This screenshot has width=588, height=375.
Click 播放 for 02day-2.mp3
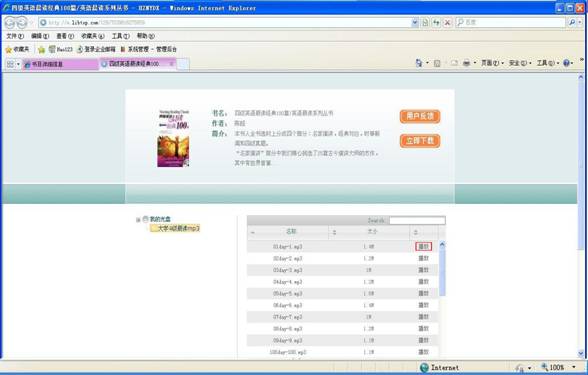pyautogui.click(x=423, y=258)
